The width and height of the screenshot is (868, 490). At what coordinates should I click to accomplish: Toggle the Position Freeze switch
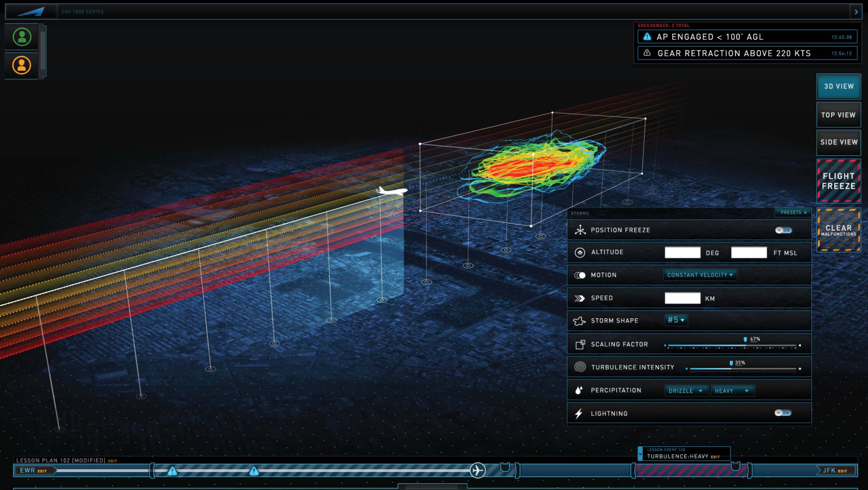783,230
